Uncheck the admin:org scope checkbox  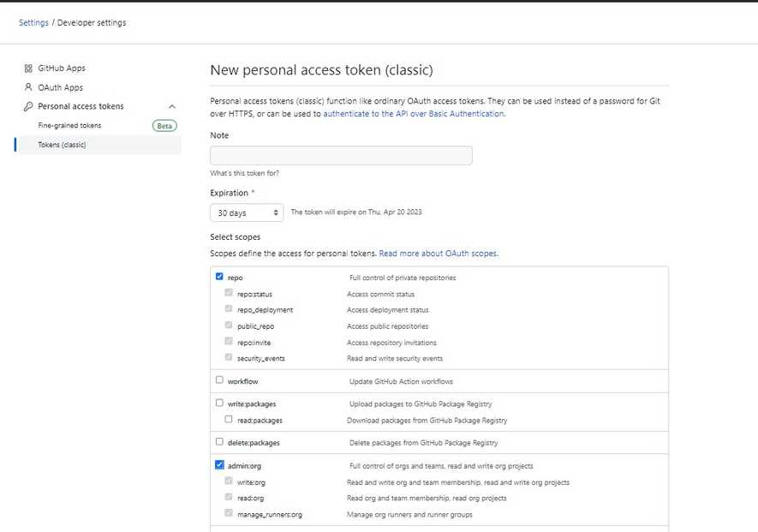(220, 465)
